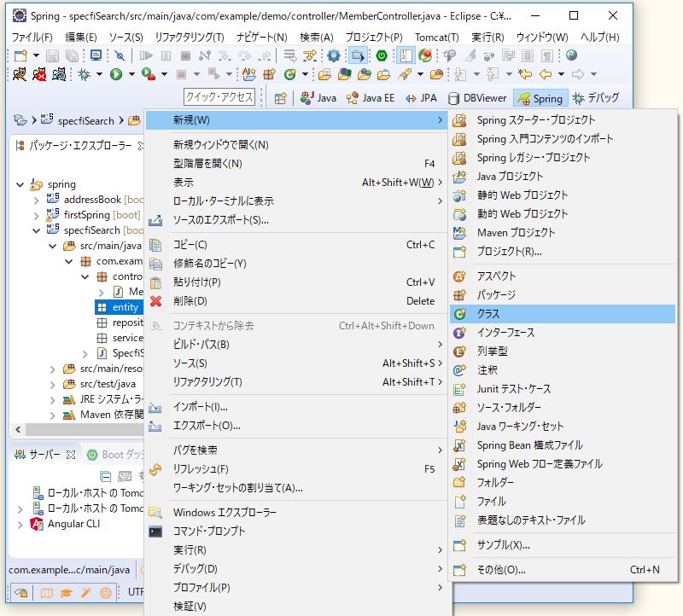
Task: Switch to the Java EE perspective
Action: pyautogui.click(x=371, y=98)
